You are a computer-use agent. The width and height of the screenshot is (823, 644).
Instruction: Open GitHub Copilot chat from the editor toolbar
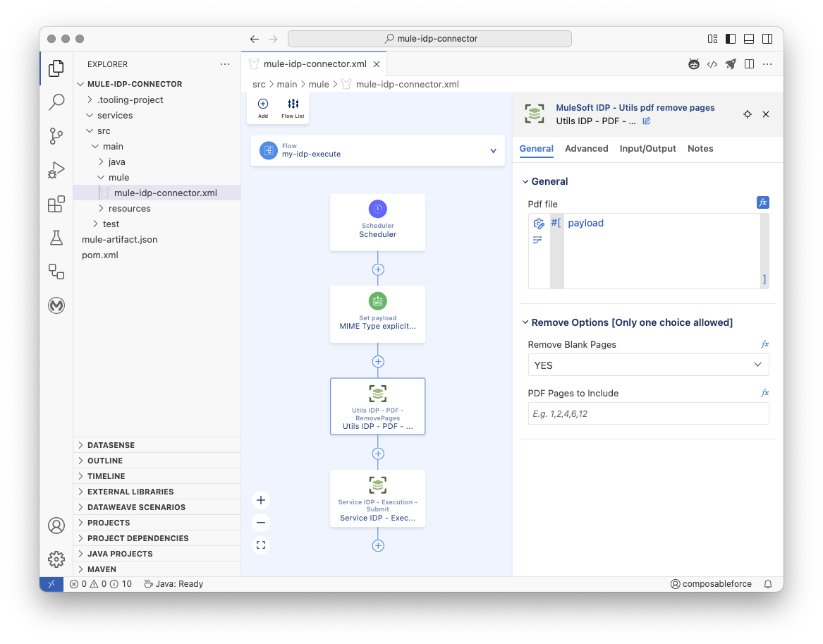click(694, 63)
